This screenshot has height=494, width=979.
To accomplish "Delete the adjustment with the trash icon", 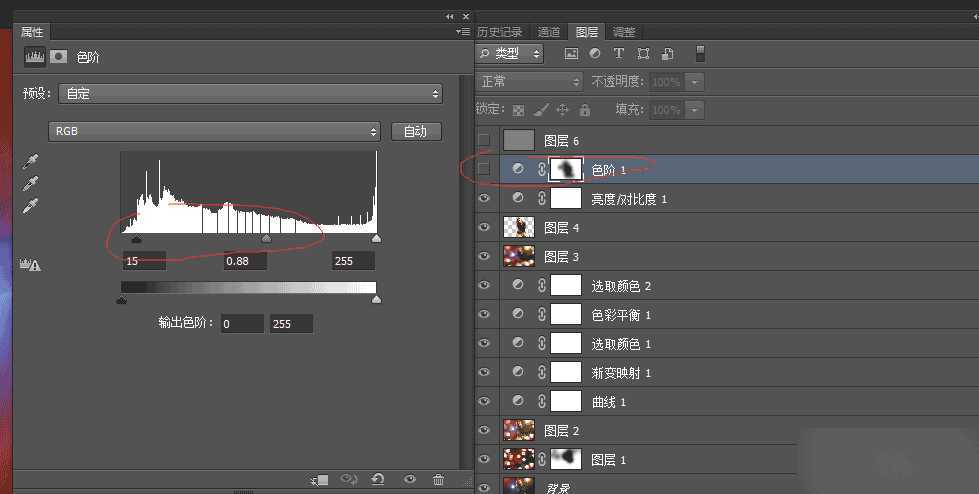I will tap(438, 480).
